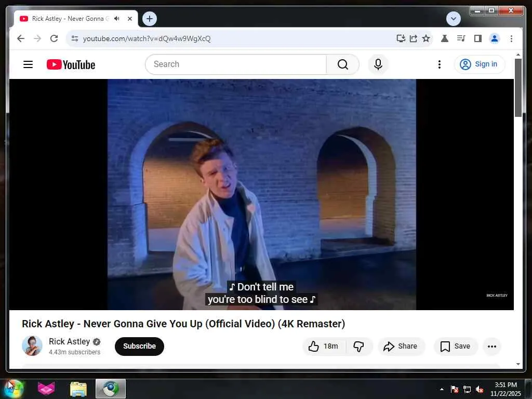The height and width of the screenshot is (399, 532).
Task: Reload the YouTube page
Action: (54, 38)
